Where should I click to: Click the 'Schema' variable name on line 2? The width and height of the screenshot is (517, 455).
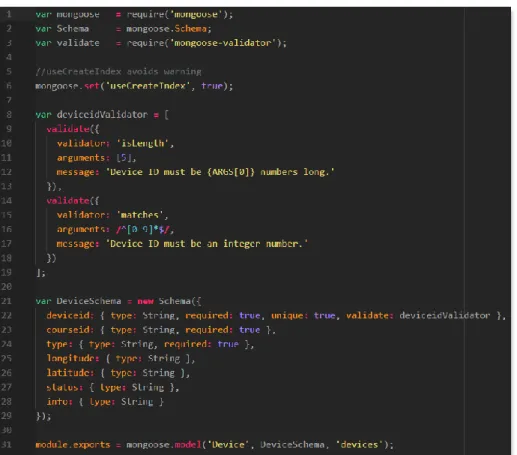point(73,29)
